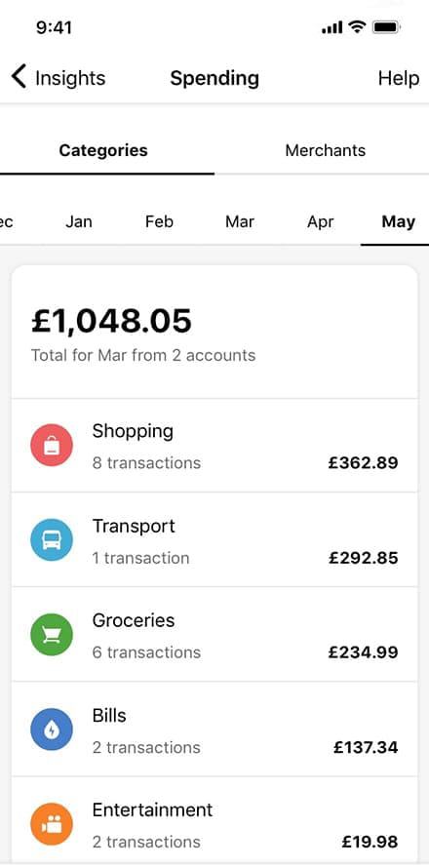Tap the £1,048.05 total amount

point(111,322)
